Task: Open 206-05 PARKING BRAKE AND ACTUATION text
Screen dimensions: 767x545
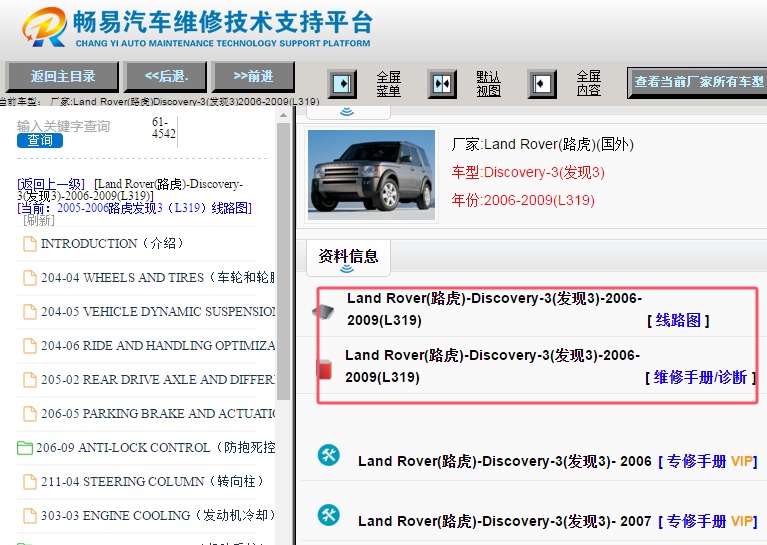Action: (158, 414)
